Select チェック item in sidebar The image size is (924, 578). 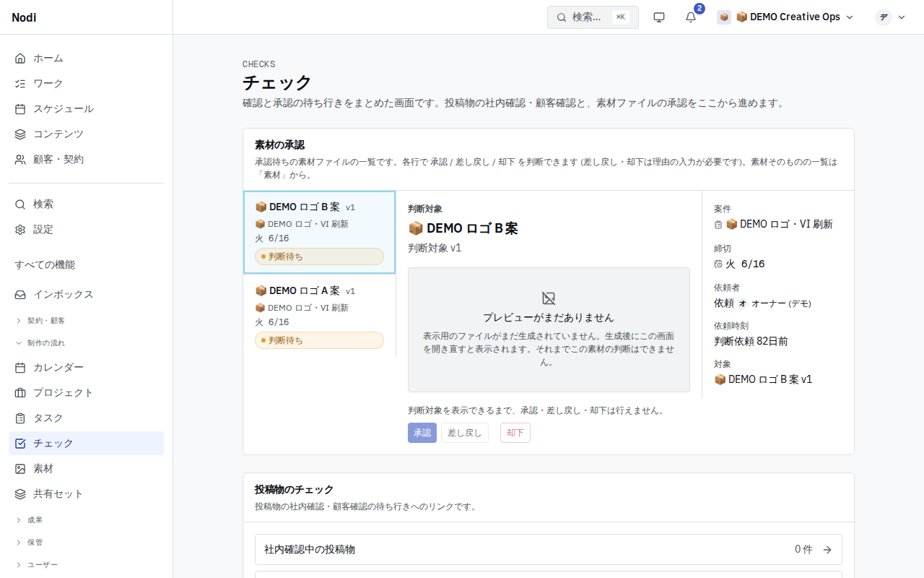[86, 443]
